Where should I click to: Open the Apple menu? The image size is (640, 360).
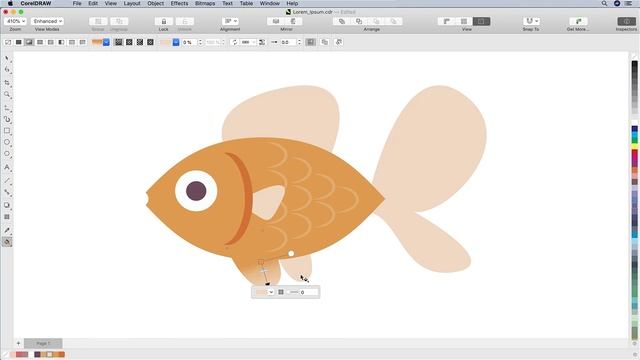tap(10, 3)
